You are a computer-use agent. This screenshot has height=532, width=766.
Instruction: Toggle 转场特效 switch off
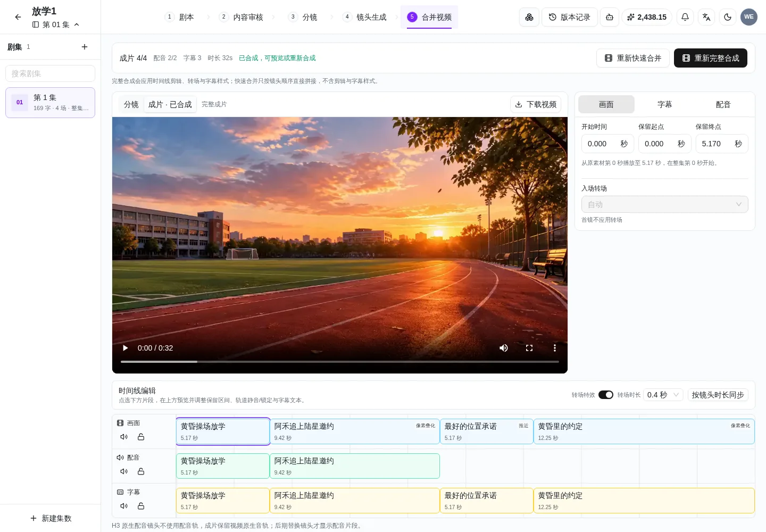pos(606,395)
